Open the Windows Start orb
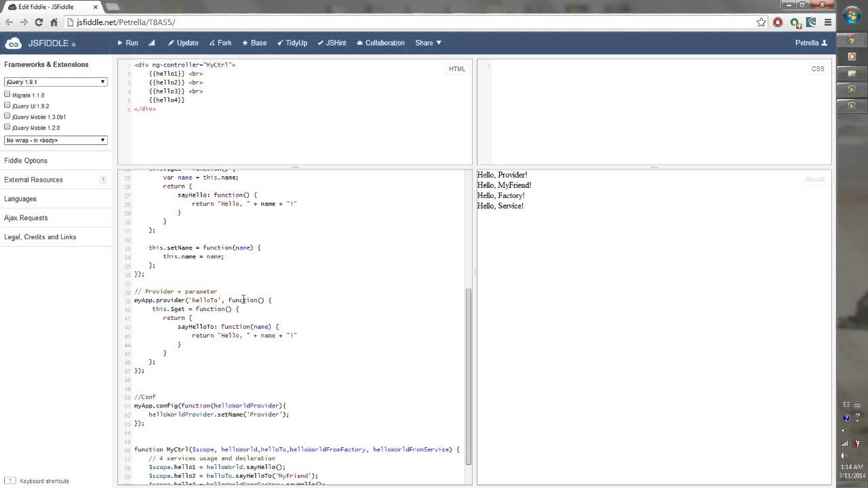The image size is (868, 488). click(852, 14)
